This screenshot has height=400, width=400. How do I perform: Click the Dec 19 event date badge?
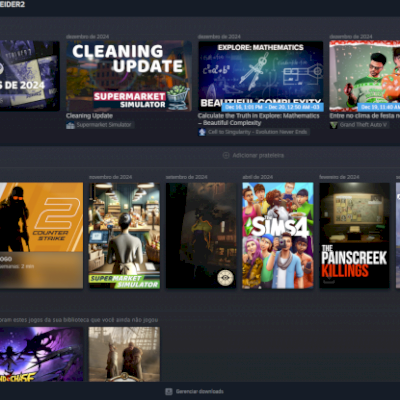379,107
